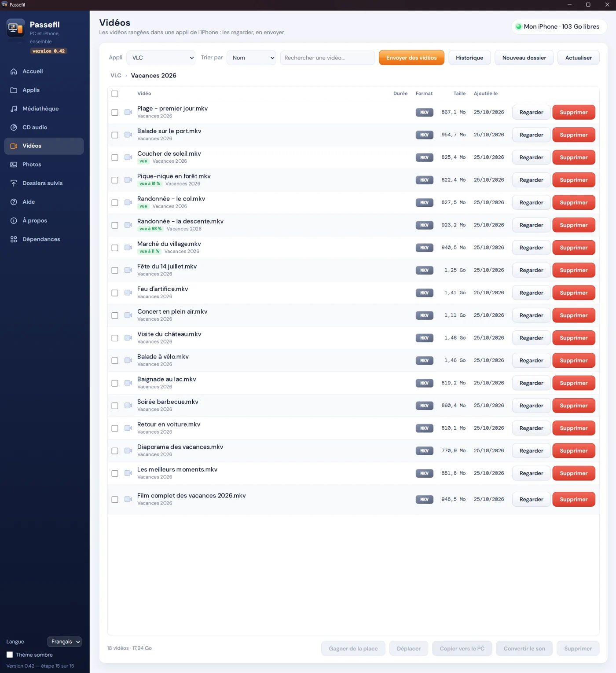Image resolution: width=616 pixels, height=673 pixels.
Task: Open the Trier par dropdown showing Nom
Action: [x=251, y=58]
